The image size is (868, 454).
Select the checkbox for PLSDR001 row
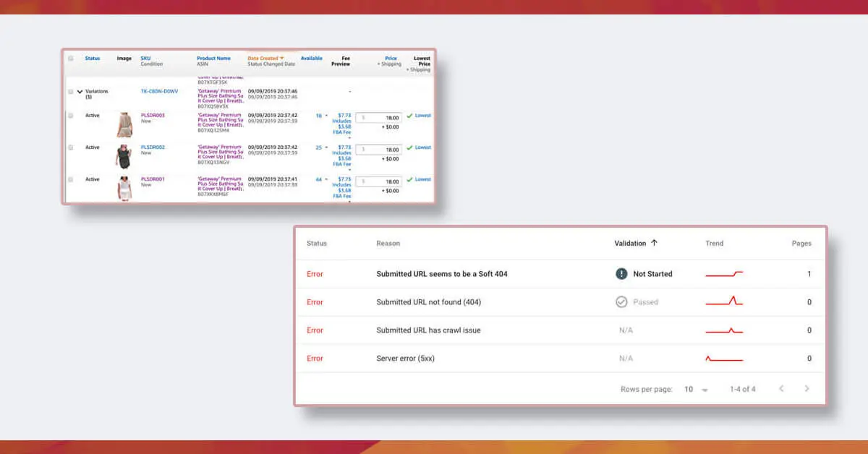[x=71, y=179]
